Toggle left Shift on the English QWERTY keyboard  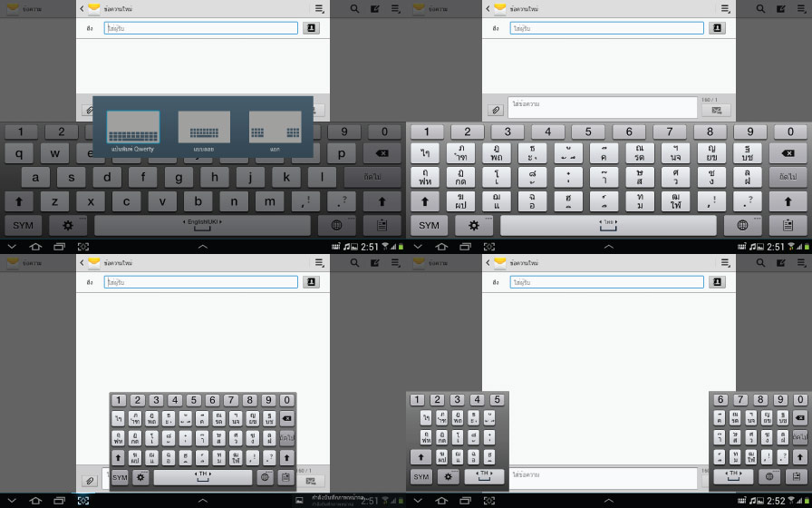click(x=19, y=201)
